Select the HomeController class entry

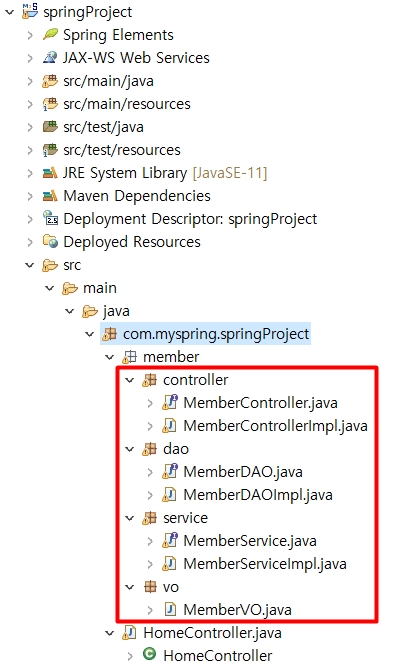(217, 655)
